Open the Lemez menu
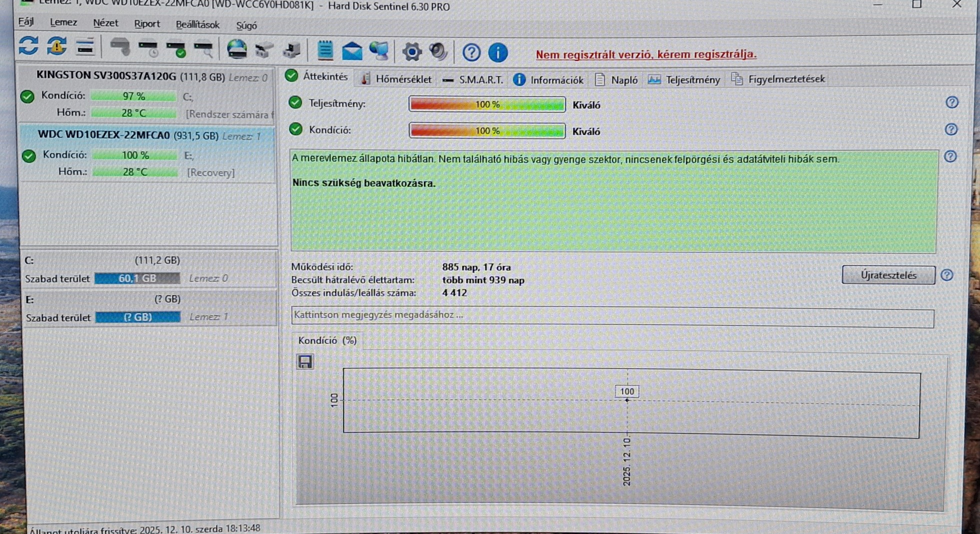Image resolution: width=980 pixels, height=534 pixels. (63, 22)
